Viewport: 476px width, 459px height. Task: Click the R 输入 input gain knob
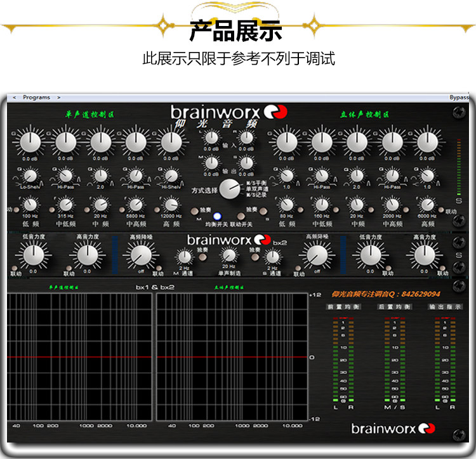click(x=246, y=138)
